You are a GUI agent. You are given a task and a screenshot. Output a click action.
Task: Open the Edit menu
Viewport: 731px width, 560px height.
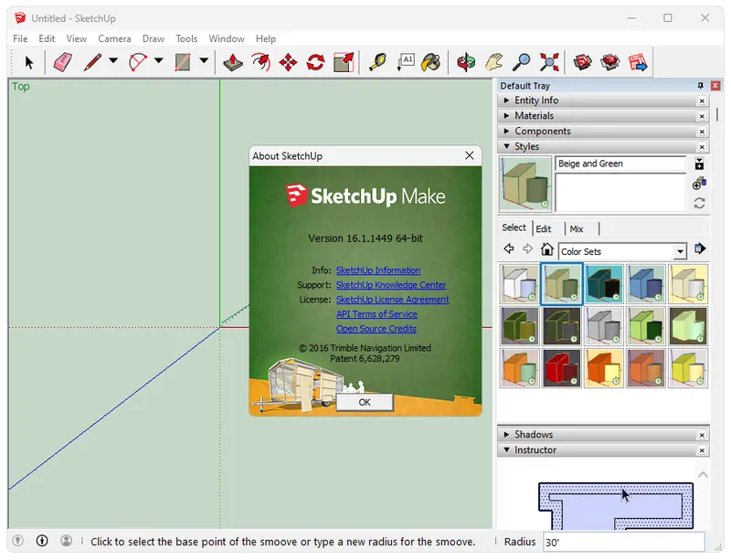(x=47, y=38)
